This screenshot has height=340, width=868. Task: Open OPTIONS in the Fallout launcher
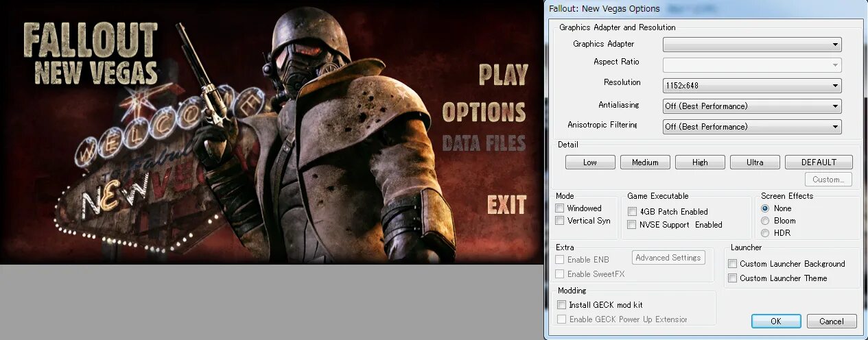point(484,112)
